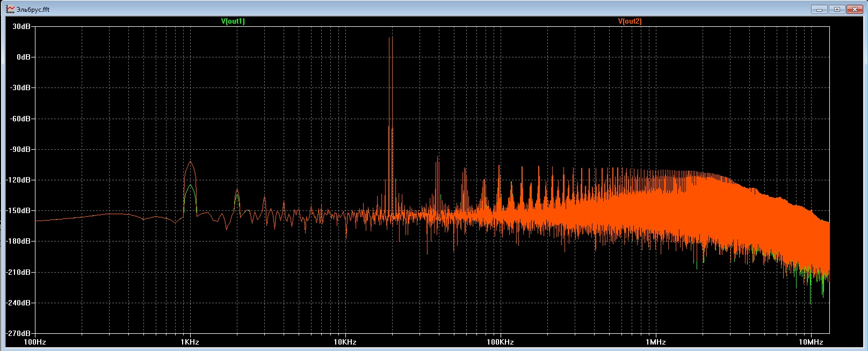Minimize the Эльбрус.fft plot window

820,9
